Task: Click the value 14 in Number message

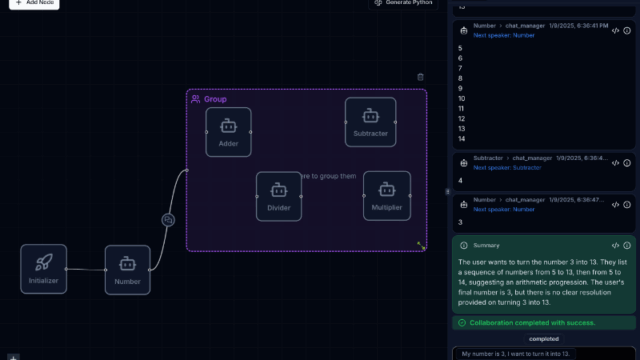Action: click(x=462, y=139)
